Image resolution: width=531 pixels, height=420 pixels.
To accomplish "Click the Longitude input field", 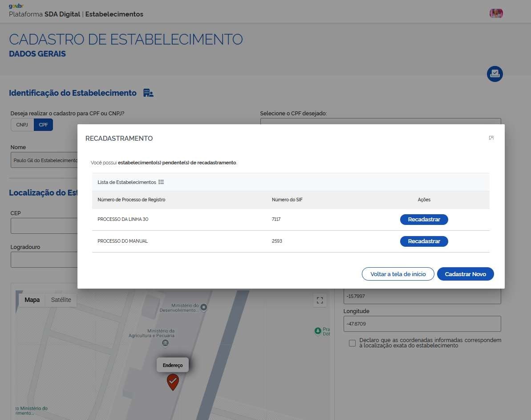I will point(422,324).
